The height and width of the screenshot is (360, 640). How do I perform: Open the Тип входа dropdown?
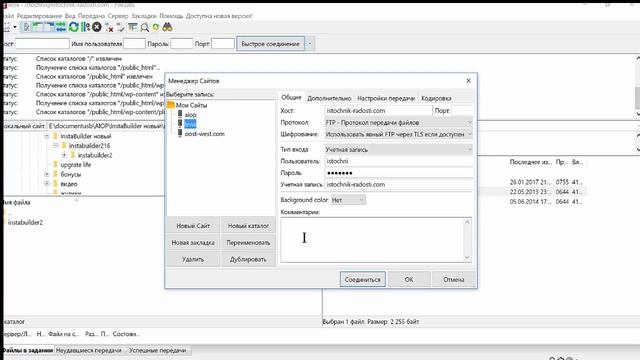click(x=398, y=149)
